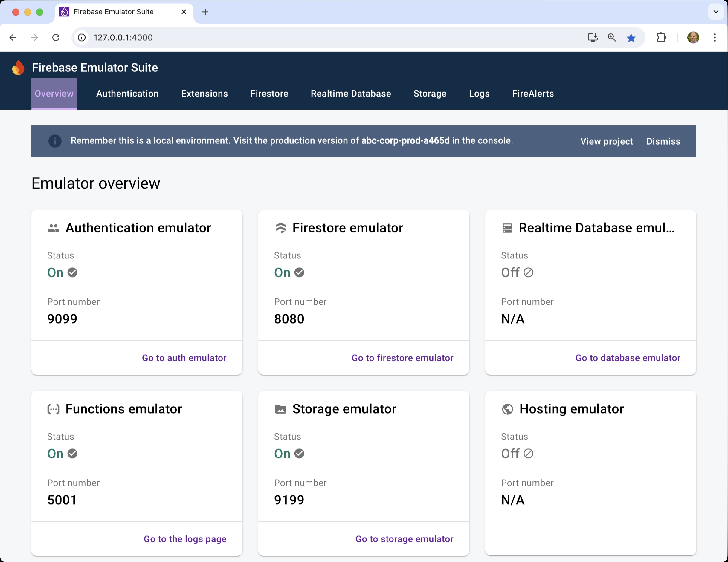Click the Hosting emulator card title
The height and width of the screenshot is (562, 728).
(571, 409)
